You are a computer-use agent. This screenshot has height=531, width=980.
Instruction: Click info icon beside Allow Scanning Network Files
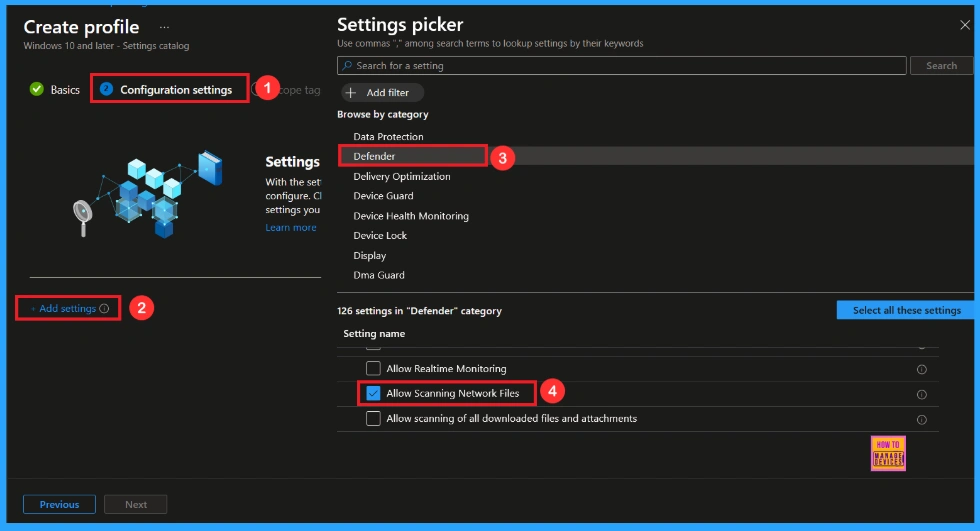pyautogui.click(x=921, y=394)
